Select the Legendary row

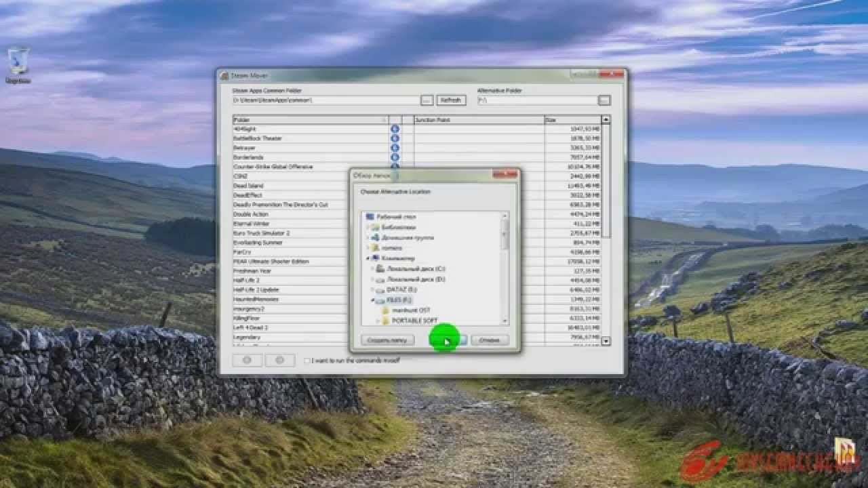[292, 338]
